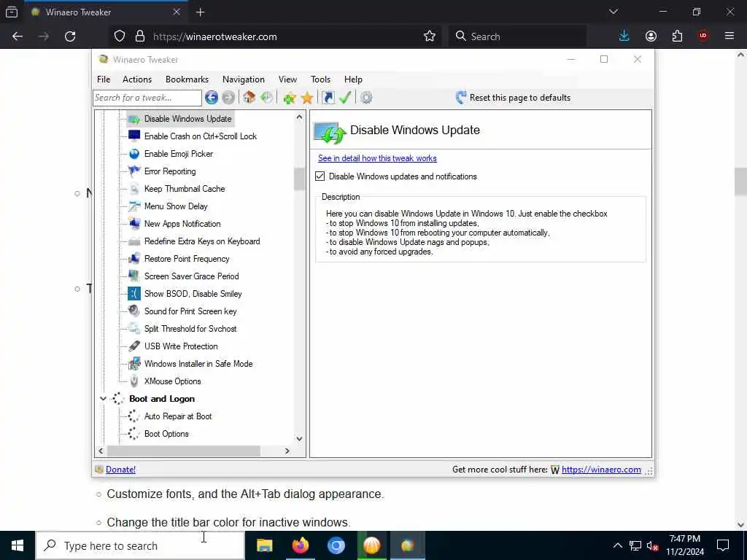Screen dimensions: 747x560
Task: Open the Actions menu
Action: coord(137,79)
